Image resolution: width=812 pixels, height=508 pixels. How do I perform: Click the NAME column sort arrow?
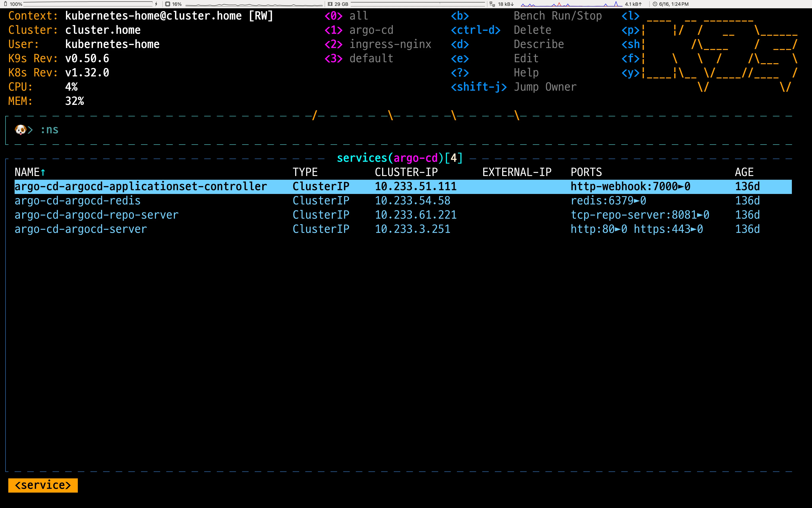click(x=43, y=172)
